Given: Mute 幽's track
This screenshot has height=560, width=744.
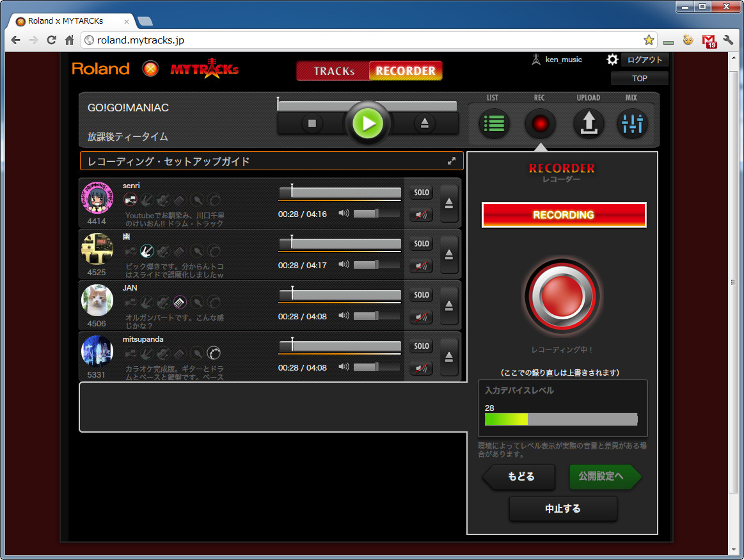Looking at the screenshot, I should point(422,266).
